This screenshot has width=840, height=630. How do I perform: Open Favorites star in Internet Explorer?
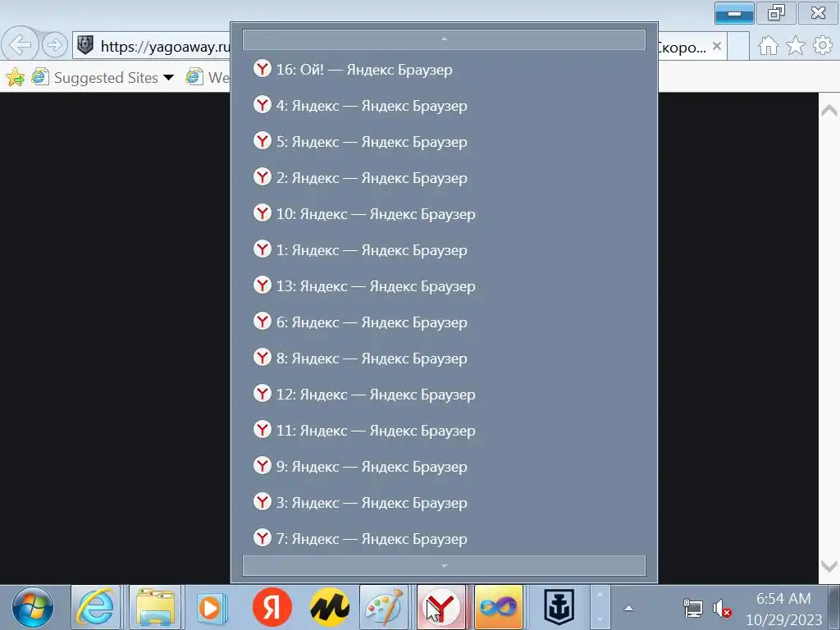(796, 46)
